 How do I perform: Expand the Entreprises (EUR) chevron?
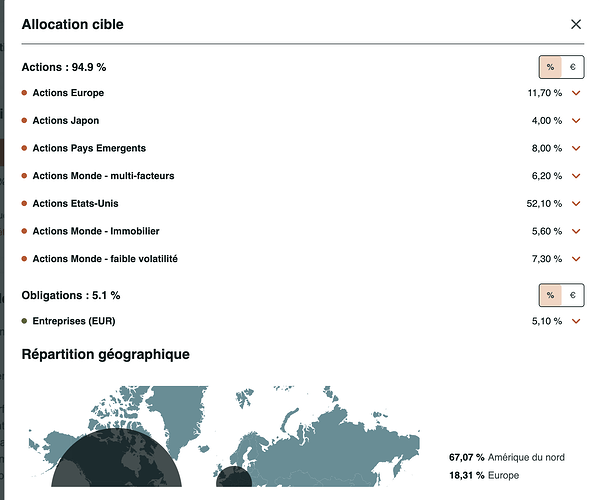pyautogui.click(x=576, y=321)
